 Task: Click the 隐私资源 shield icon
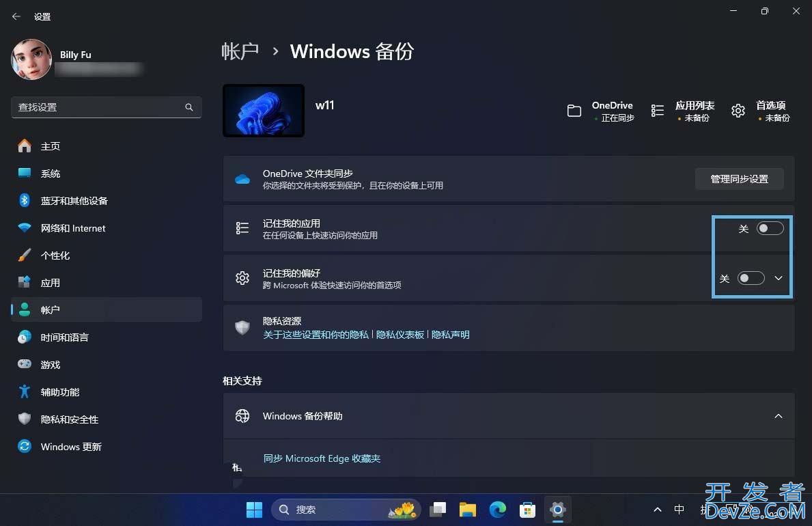pyautogui.click(x=242, y=327)
